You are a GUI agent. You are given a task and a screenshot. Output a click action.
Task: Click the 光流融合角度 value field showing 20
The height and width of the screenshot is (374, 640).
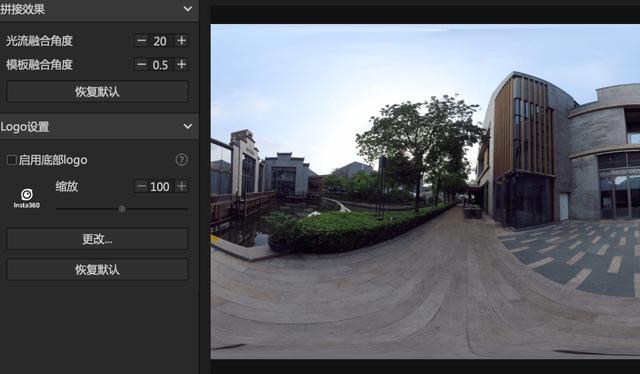pos(160,41)
